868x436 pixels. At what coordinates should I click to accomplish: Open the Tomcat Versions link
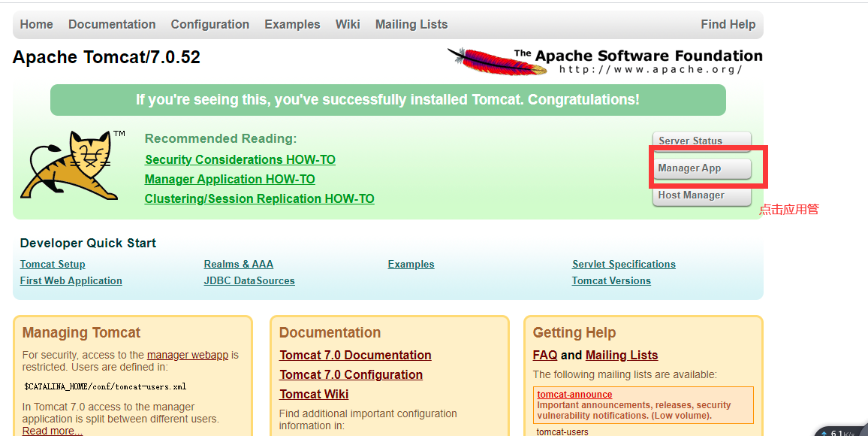(x=611, y=281)
